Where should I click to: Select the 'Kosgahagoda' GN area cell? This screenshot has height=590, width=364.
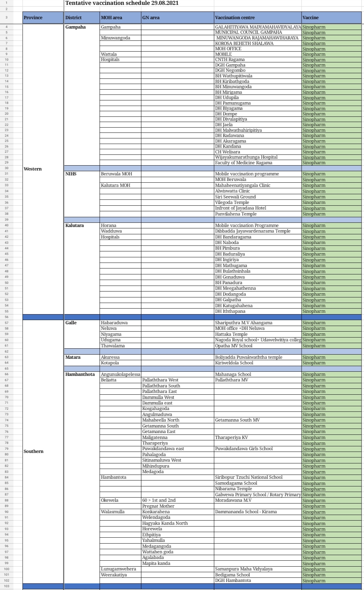tap(177, 409)
